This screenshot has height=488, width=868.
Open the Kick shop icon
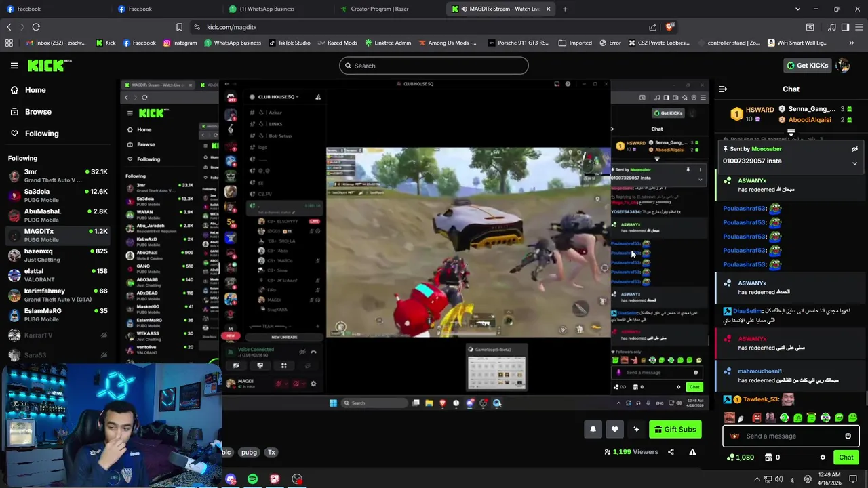768,457
